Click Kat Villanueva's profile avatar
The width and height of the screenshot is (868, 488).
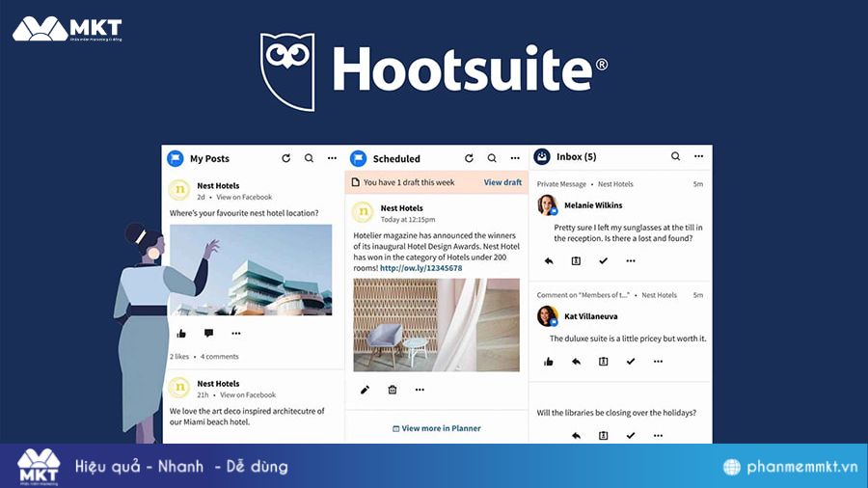(x=547, y=316)
